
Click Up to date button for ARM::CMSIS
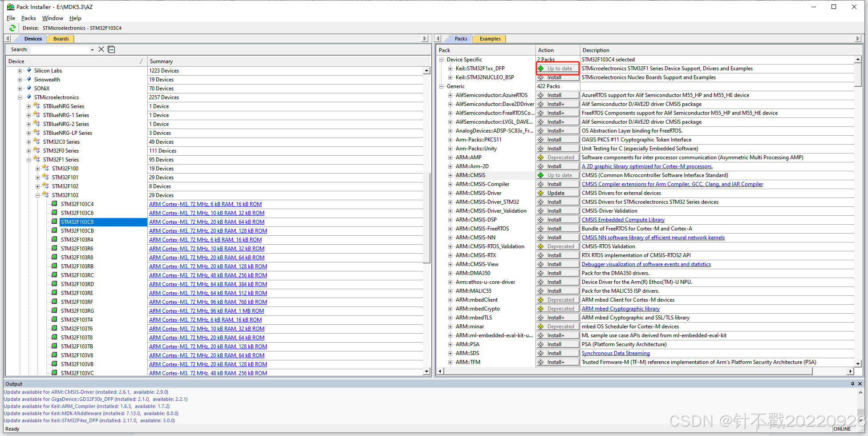pos(558,175)
